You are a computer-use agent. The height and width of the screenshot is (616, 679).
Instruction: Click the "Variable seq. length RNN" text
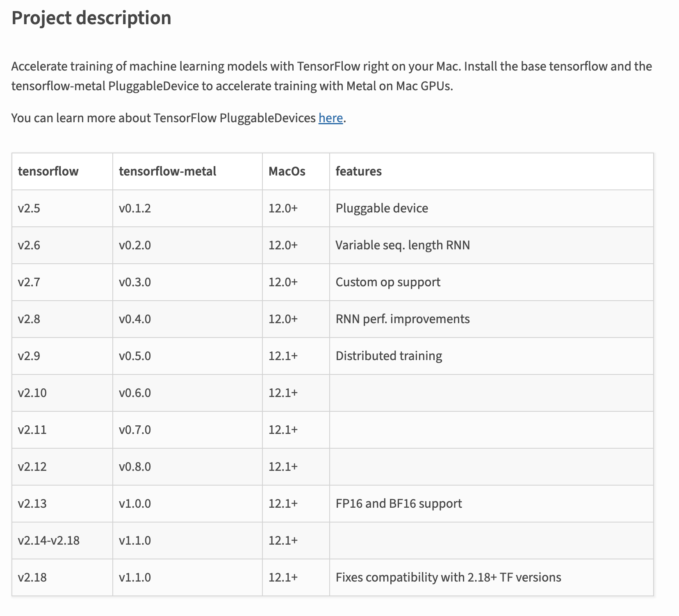(x=403, y=245)
